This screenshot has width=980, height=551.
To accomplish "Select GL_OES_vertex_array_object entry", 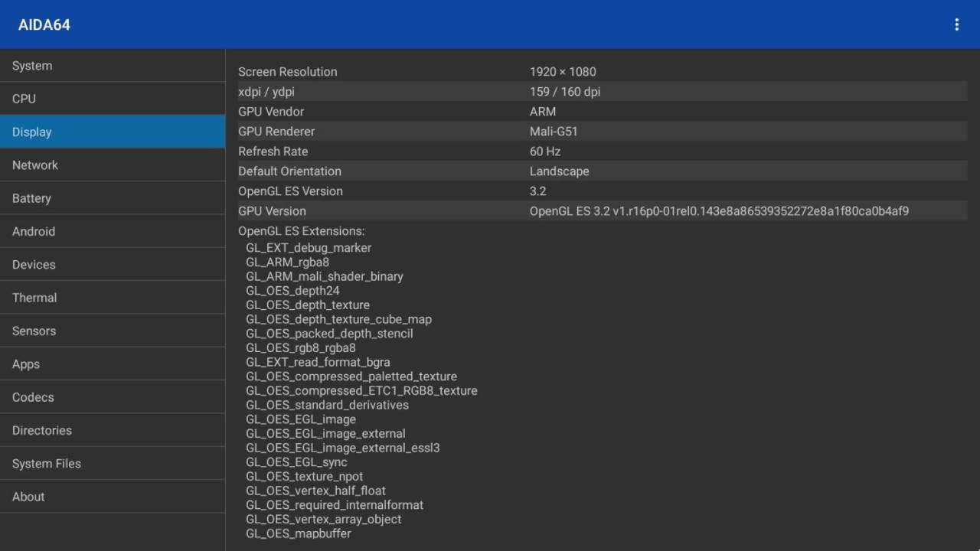I will 323,519.
